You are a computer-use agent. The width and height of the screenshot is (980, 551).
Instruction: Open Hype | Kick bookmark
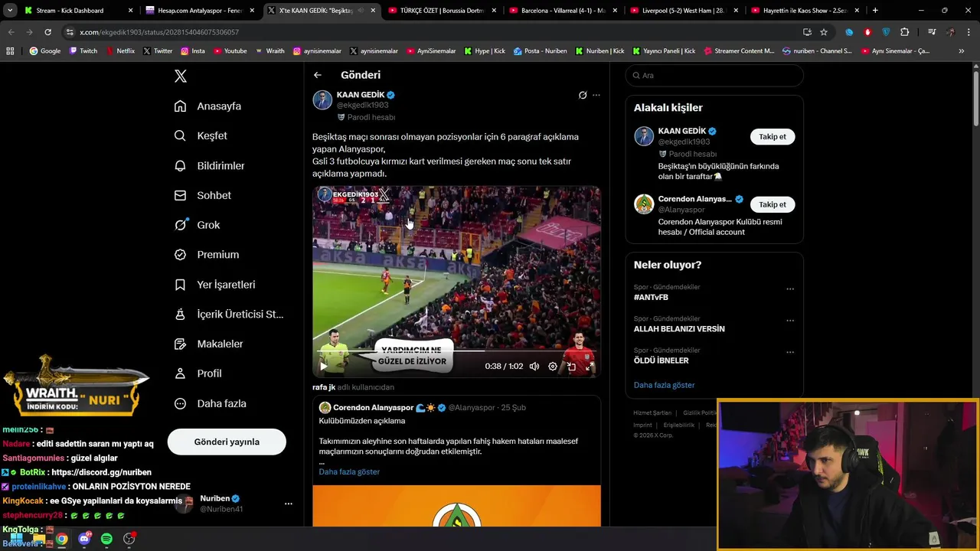485,51
